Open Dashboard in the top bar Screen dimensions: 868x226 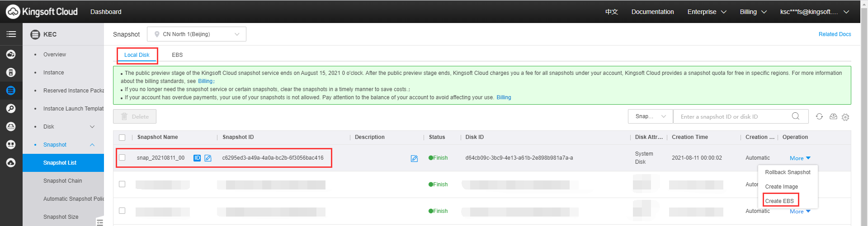click(106, 12)
